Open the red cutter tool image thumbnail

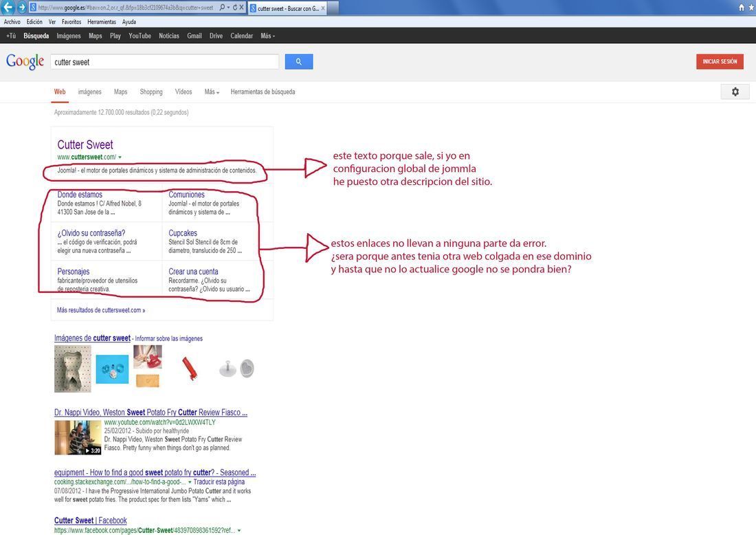point(190,369)
